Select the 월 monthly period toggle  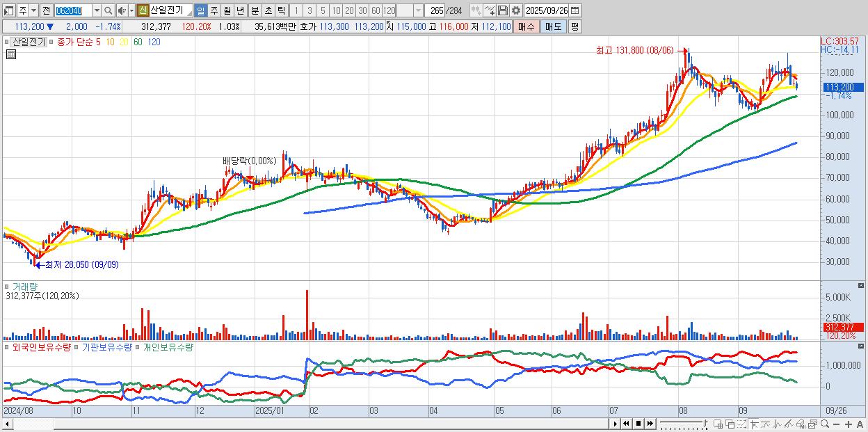(227, 10)
